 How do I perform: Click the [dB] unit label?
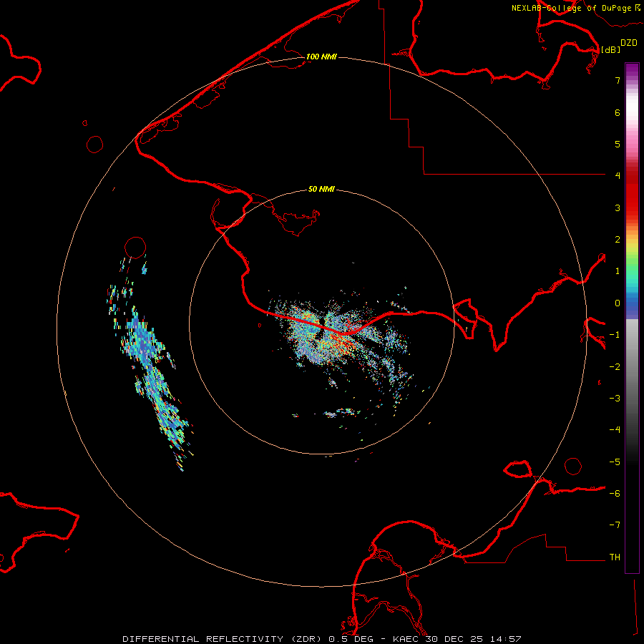pyautogui.click(x=611, y=49)
